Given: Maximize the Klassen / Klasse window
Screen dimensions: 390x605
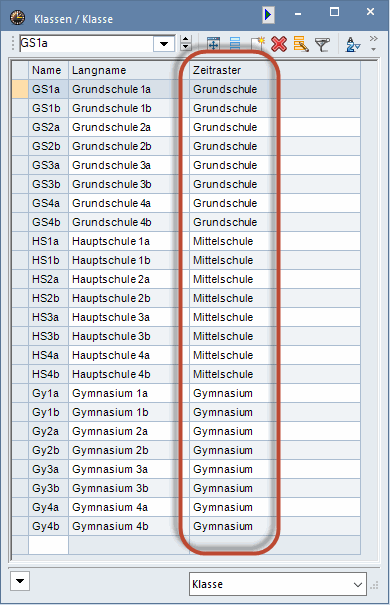Looking at the screenshot, I should [x=334, y=12].
